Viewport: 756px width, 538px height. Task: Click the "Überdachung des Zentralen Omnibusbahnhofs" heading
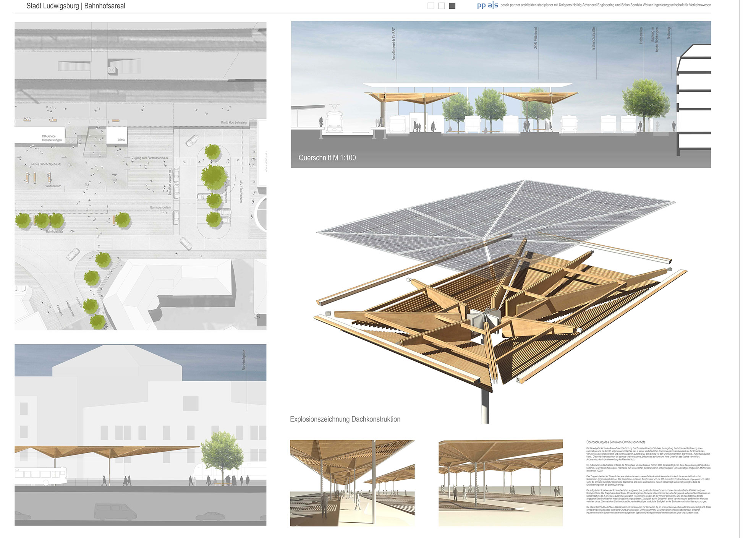coord(616,442)
